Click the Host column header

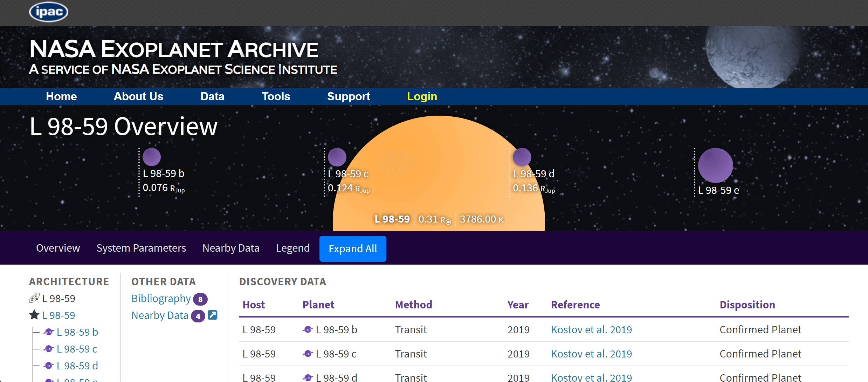[x=254, y=305]
